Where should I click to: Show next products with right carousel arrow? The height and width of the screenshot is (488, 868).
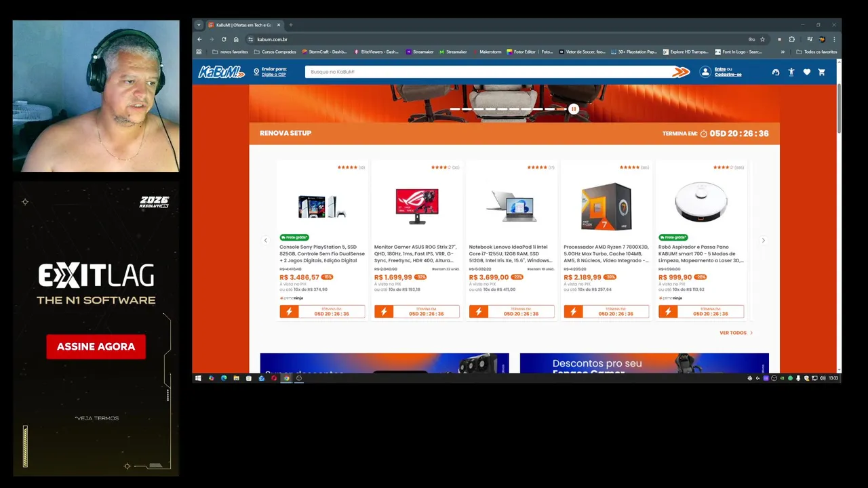click(x=763, y=241)
